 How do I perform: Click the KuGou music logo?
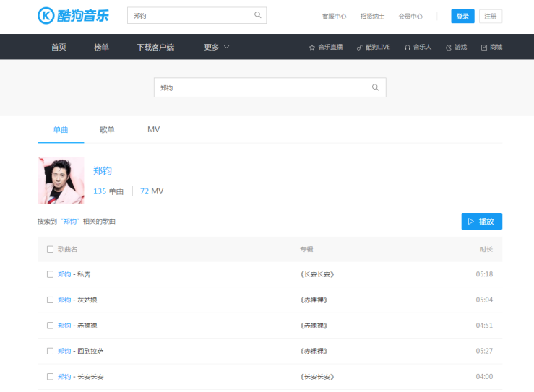(73, 16)
